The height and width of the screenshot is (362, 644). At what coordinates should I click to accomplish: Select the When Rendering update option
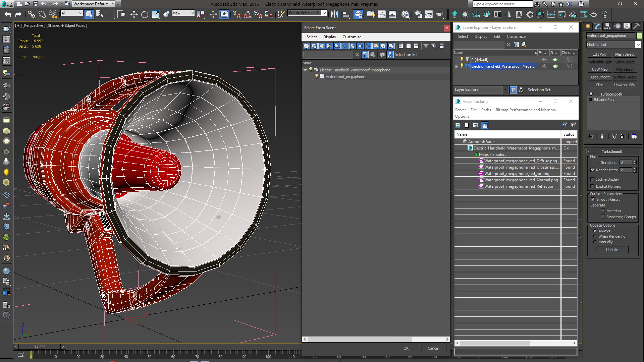tap(595, 236)
